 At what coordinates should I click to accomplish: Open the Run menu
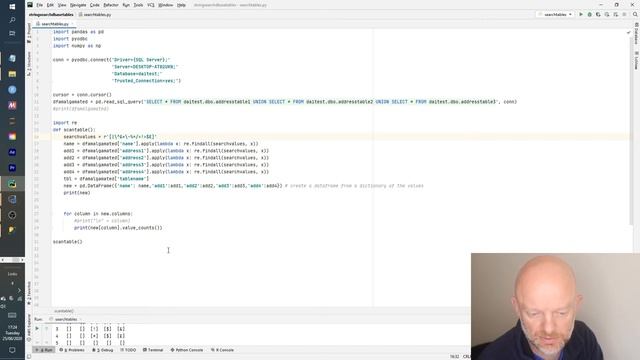click(126, 5)
